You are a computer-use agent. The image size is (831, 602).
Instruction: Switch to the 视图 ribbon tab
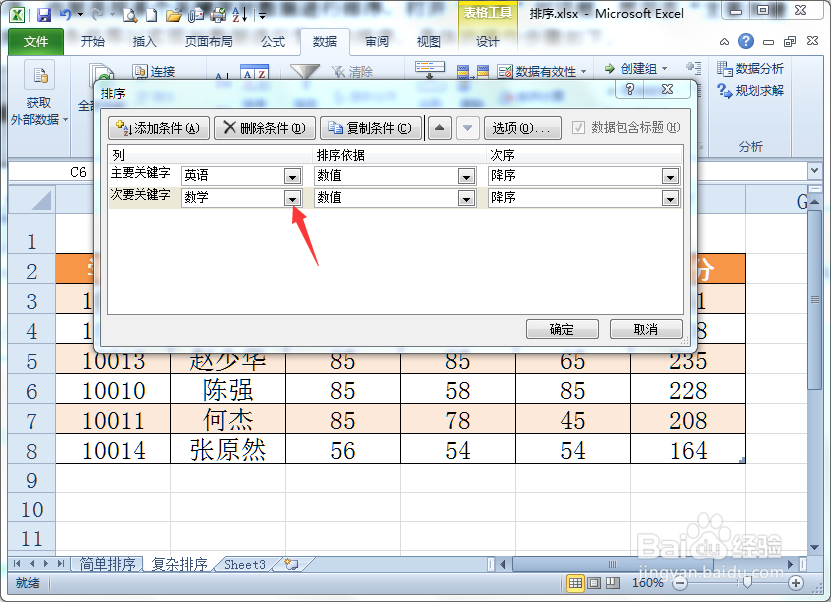coord(428,41)
